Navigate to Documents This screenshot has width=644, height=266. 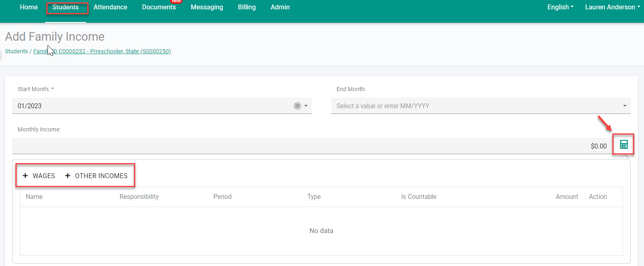[x=159, y=7]
